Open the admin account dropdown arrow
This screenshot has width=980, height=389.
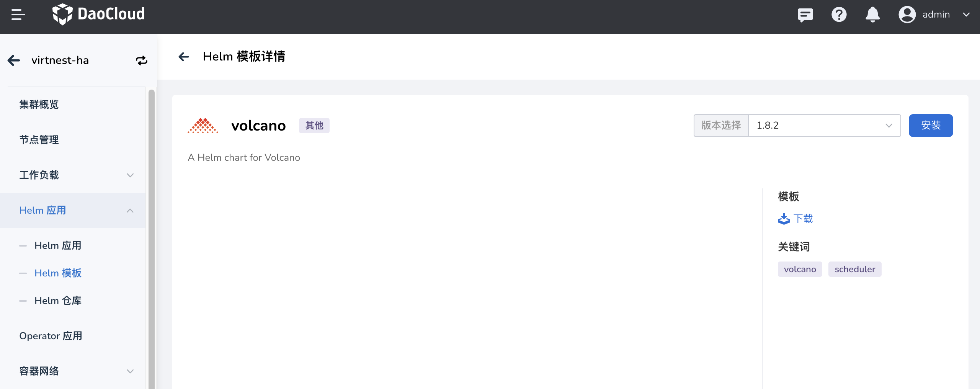(966, 15)
